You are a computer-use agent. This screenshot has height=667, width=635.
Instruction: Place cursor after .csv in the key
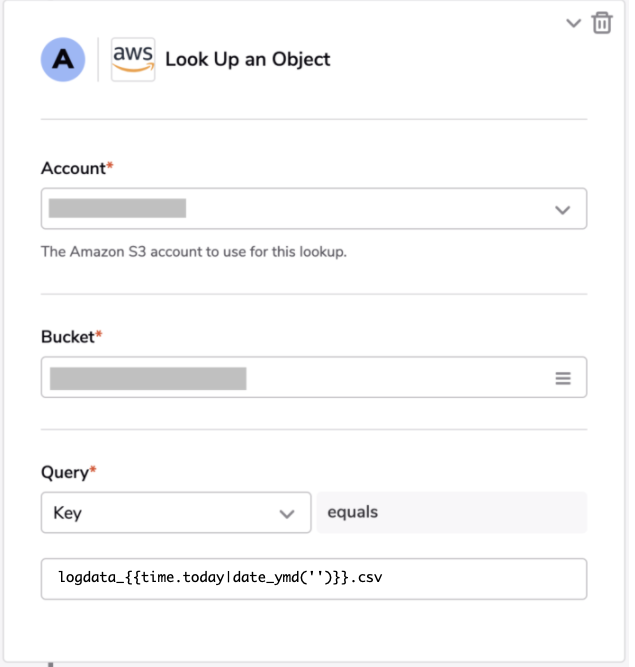(383, 578)
